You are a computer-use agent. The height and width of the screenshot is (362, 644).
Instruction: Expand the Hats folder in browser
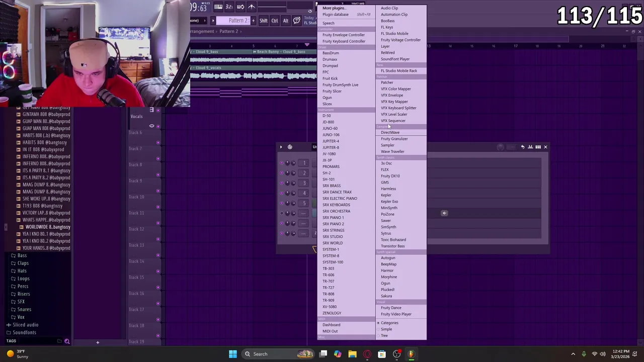point(22,270)
